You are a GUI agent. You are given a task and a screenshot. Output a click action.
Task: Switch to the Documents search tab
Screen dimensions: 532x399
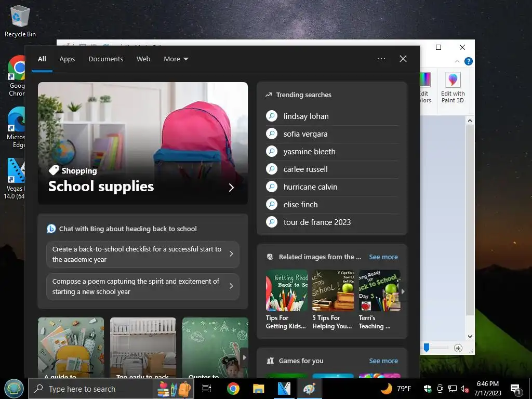click(x=105, y=59)
